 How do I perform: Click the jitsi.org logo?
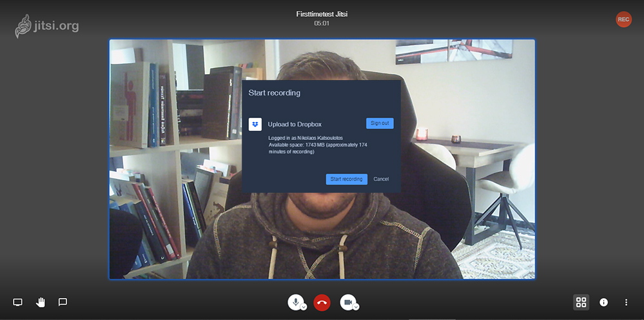46,26
